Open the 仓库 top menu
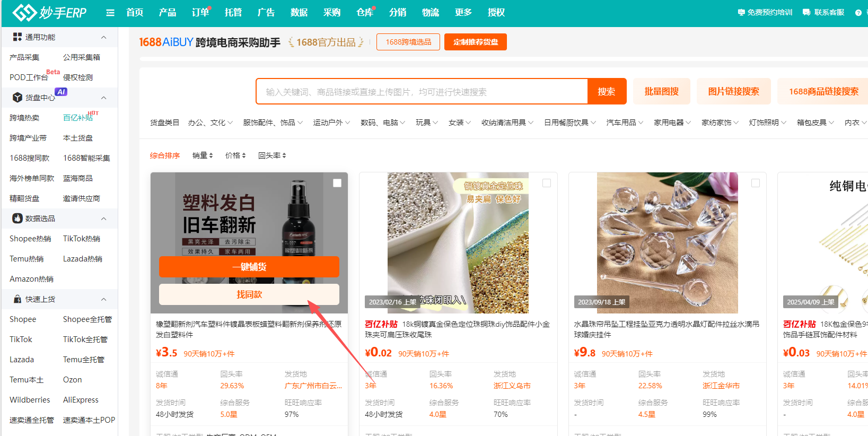This screenshot has height=436, width=868. [365, 12]
